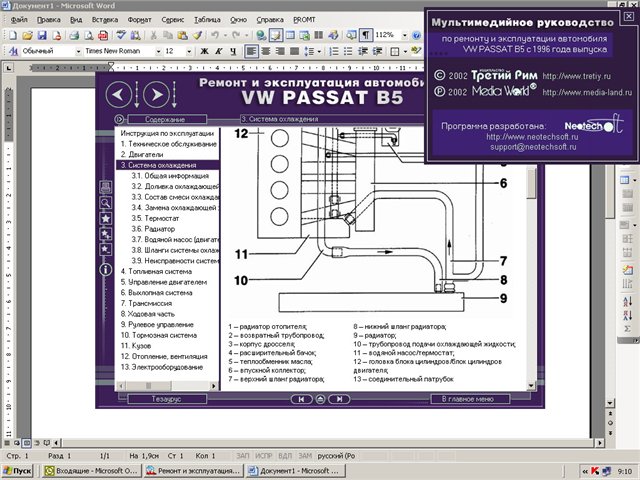Open the zoom percentage dropdown

click(404, 36)
